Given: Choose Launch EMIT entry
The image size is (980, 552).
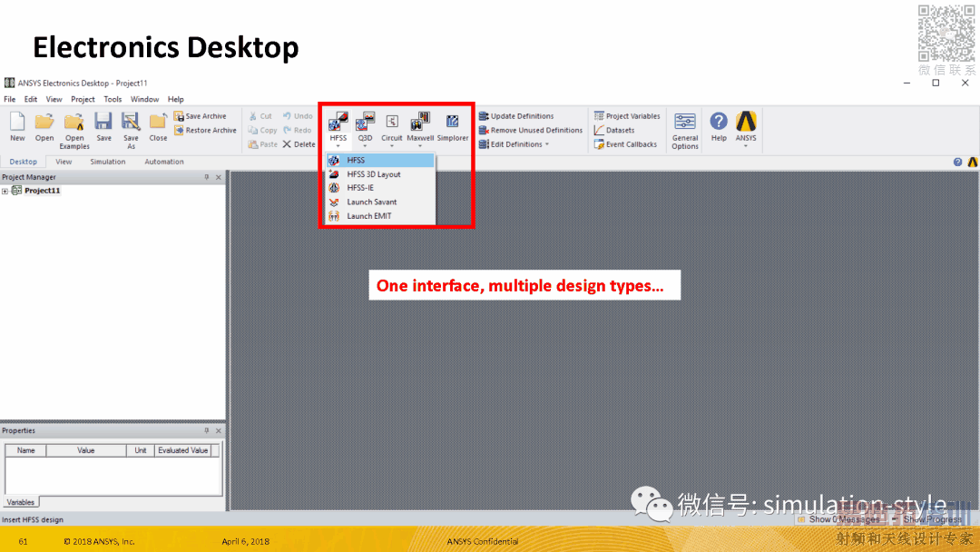Looking at the screenshot, I should (x=380, y=216).
